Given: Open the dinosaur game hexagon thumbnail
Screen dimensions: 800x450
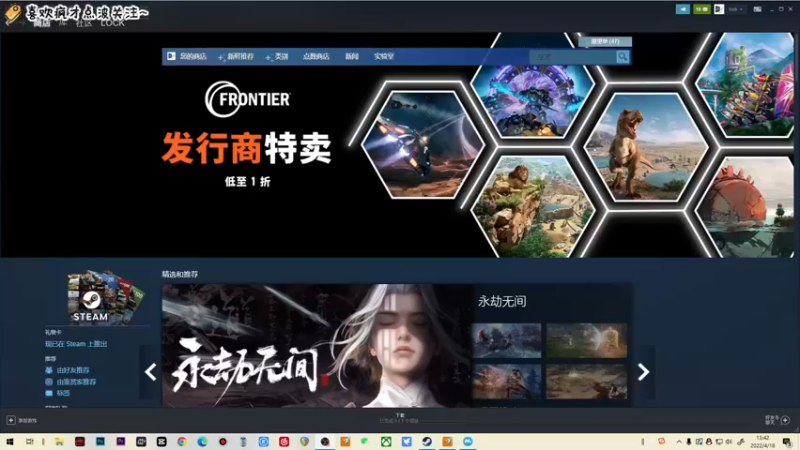Looking at the screenshot, I should click(x=646, y=147).
